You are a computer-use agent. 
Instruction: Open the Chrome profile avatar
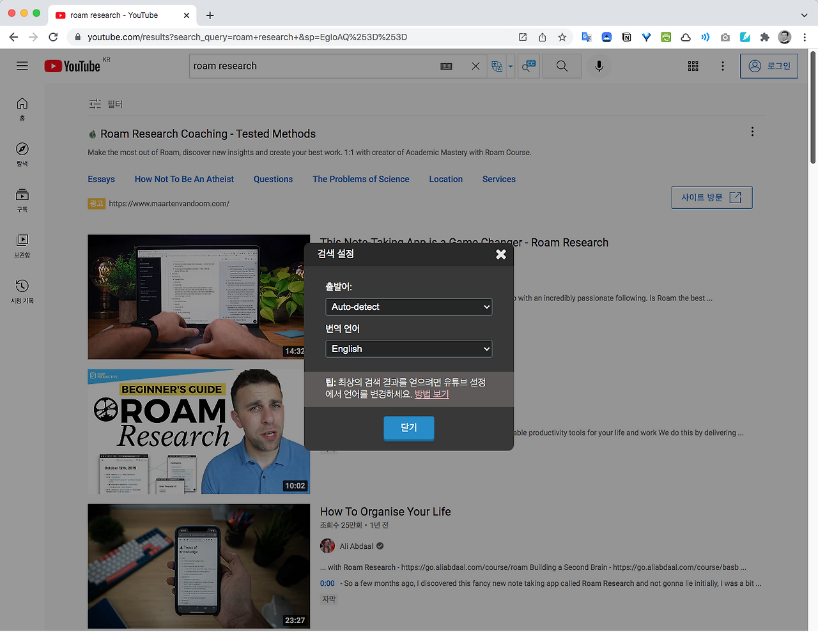tap(785, 37)
